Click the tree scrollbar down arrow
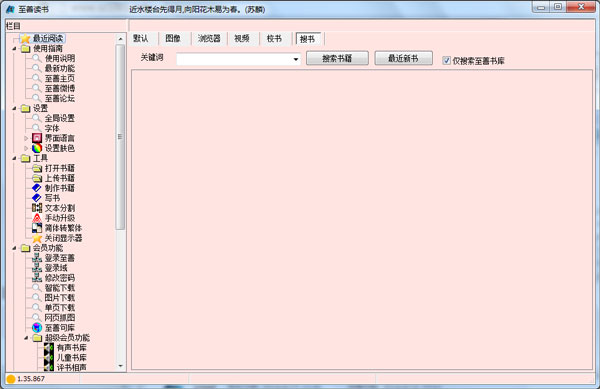Screen dimensions: 600x389 [x=121, y=366]
